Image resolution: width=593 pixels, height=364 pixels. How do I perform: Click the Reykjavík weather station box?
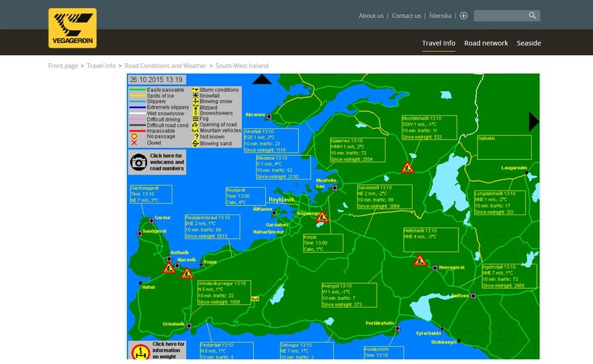point(245,196)
